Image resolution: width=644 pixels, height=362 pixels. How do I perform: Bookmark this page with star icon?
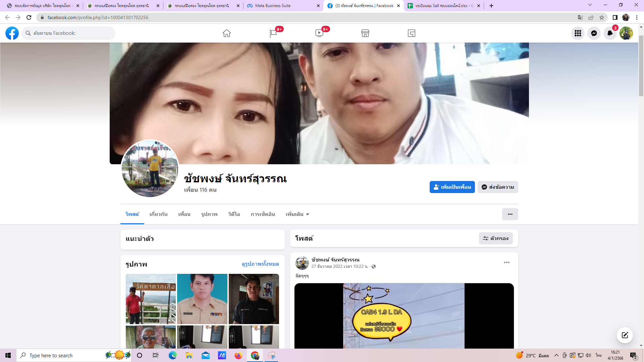click(x=602, y=17)
